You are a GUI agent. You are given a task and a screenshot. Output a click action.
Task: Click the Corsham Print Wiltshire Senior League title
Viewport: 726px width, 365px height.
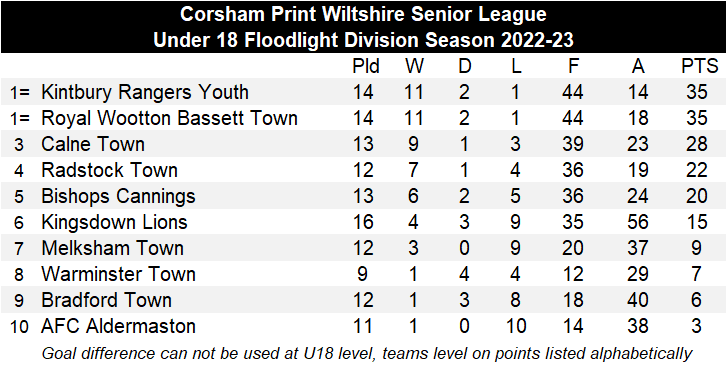[363, 14]
